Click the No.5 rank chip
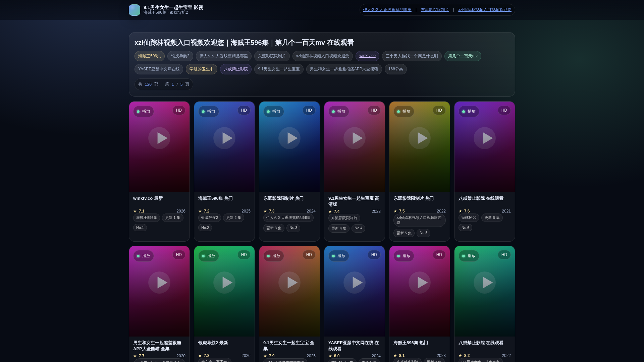 [x=423, y=233]
